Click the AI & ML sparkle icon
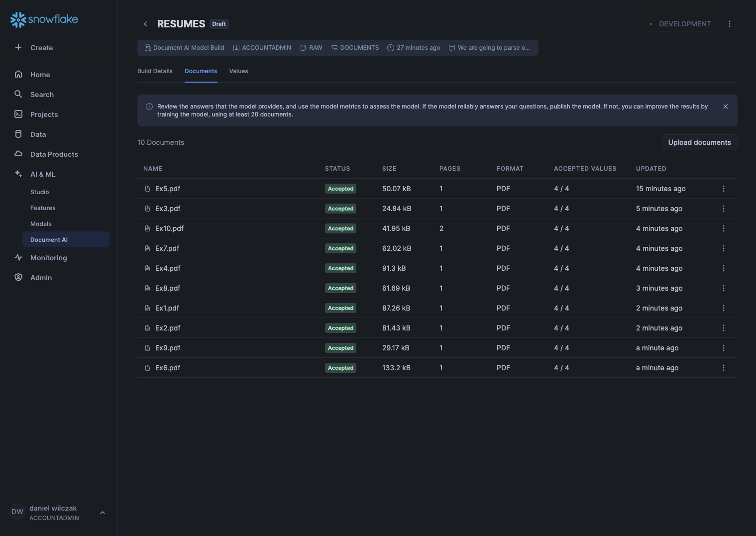 tap(18, 174)
